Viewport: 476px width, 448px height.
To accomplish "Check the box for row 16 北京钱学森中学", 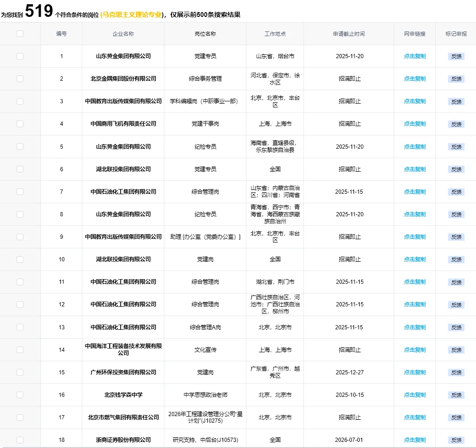I will (20, 395).
